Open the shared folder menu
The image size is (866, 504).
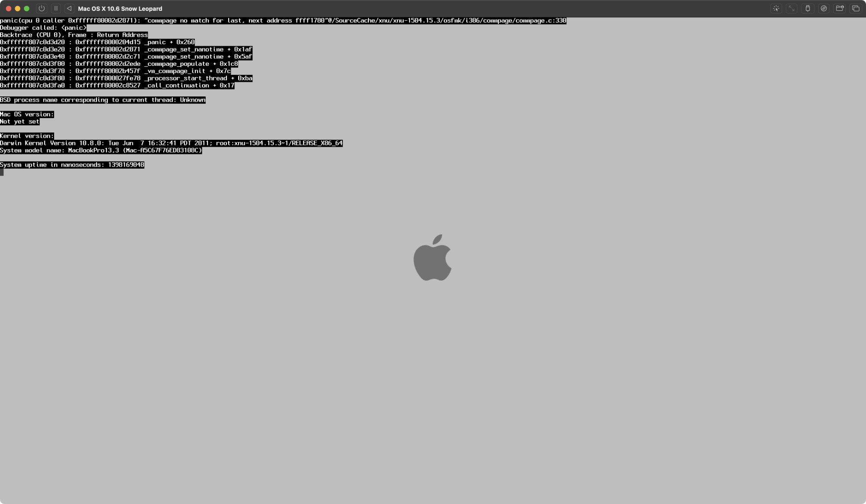point(840,8)
